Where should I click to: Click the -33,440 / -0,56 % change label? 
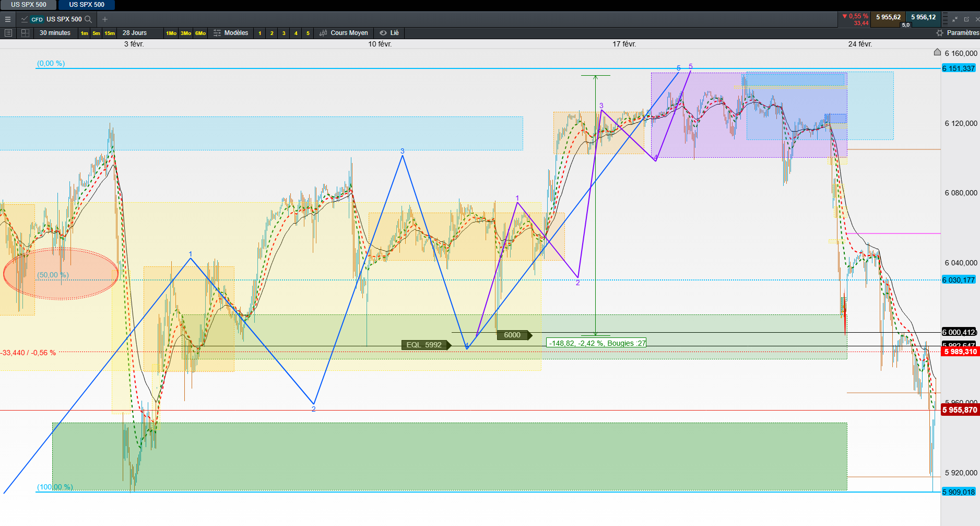coord(28,353)
